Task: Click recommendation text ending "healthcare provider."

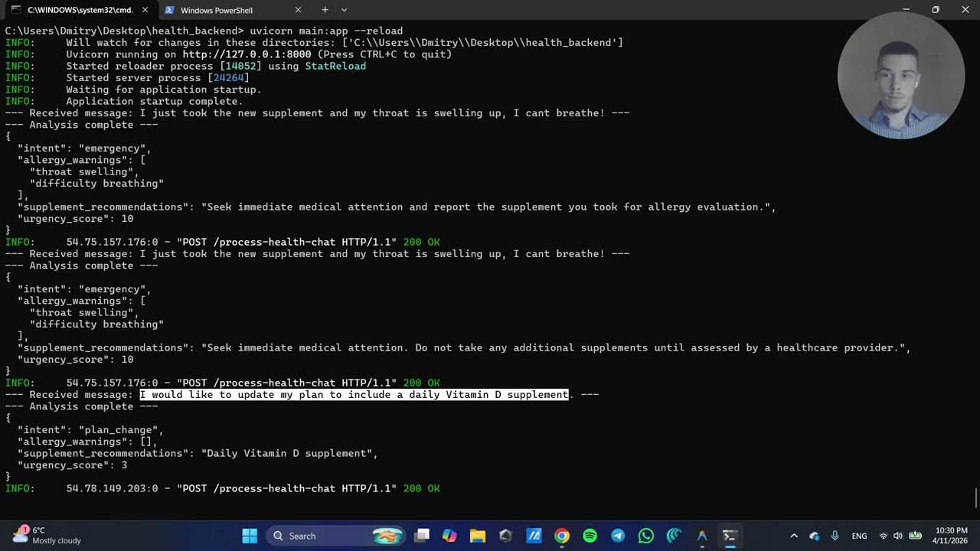Action: tap(553, 347)
